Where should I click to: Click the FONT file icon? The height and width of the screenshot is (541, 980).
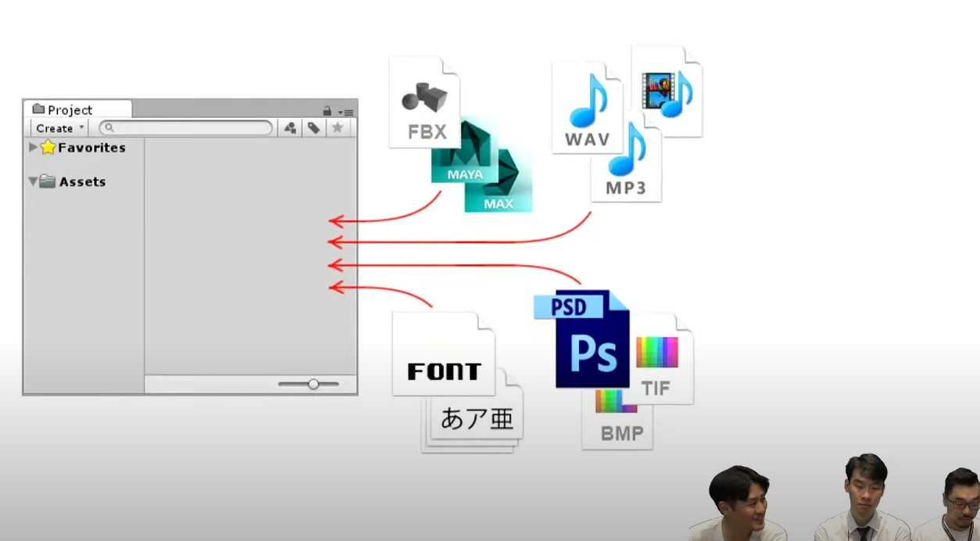(x=444, y=353)
